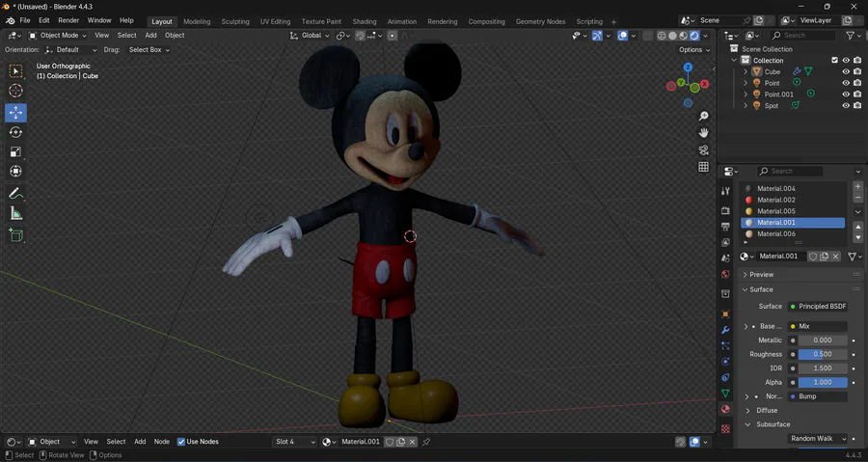Select the Add Cube tool
The width and height of the screenshot is (868, 462).
(15, 235)
